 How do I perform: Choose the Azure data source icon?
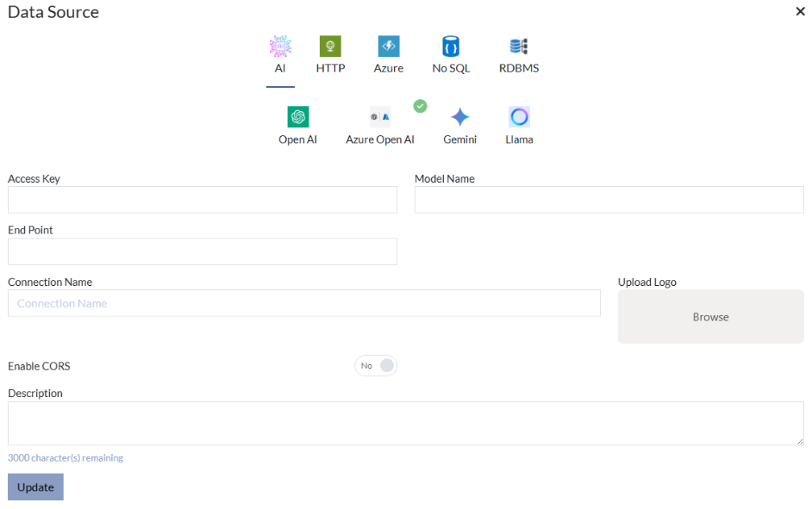click(x=389, y=47)
